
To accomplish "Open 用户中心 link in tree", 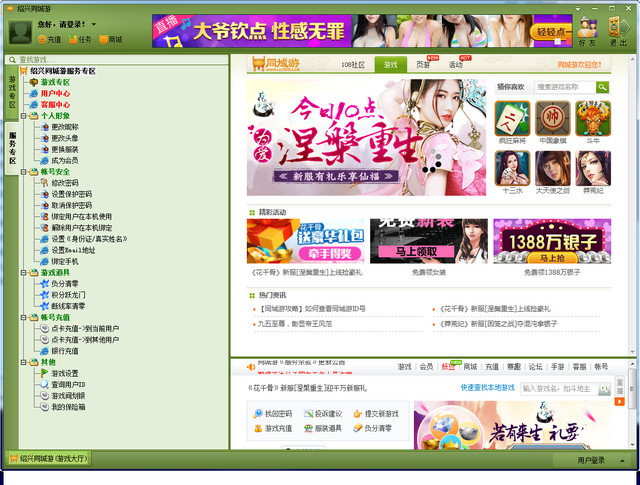I will (55, 93).
